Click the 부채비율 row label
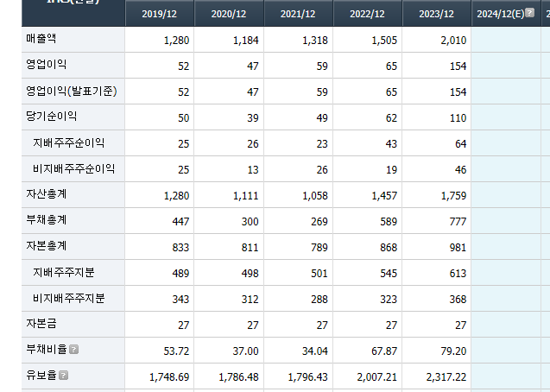The width and height of the screenshot is (550, 392). [47, 349]
